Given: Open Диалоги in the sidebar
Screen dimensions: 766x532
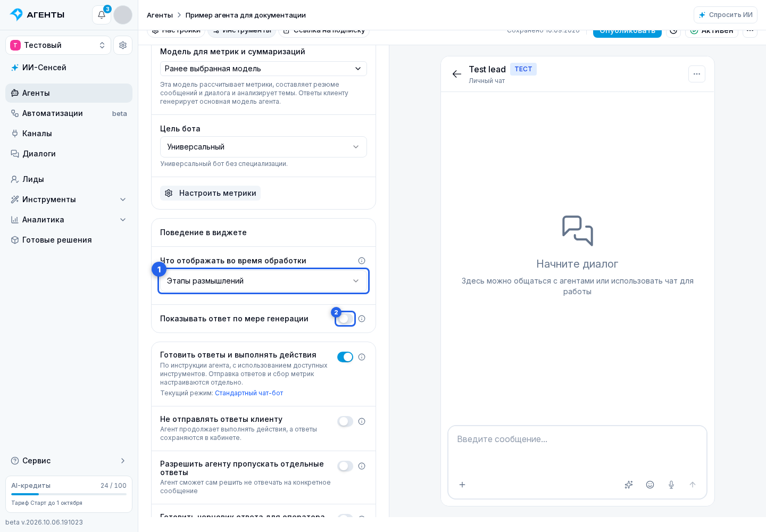Looking at the screenshot, I should click(x=69, y=154).
